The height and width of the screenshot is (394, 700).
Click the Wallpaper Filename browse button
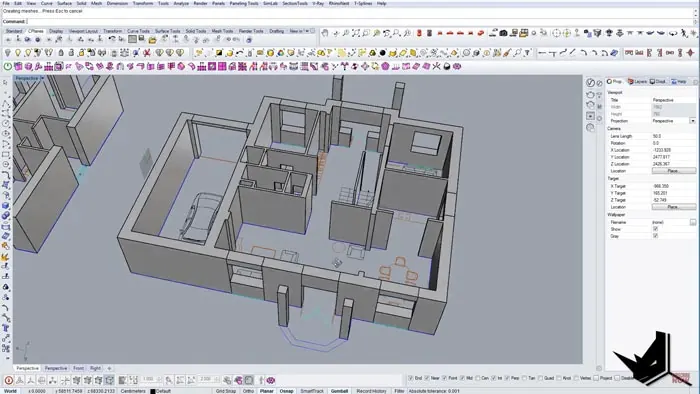pyautogui.click(x=692, y=222)
